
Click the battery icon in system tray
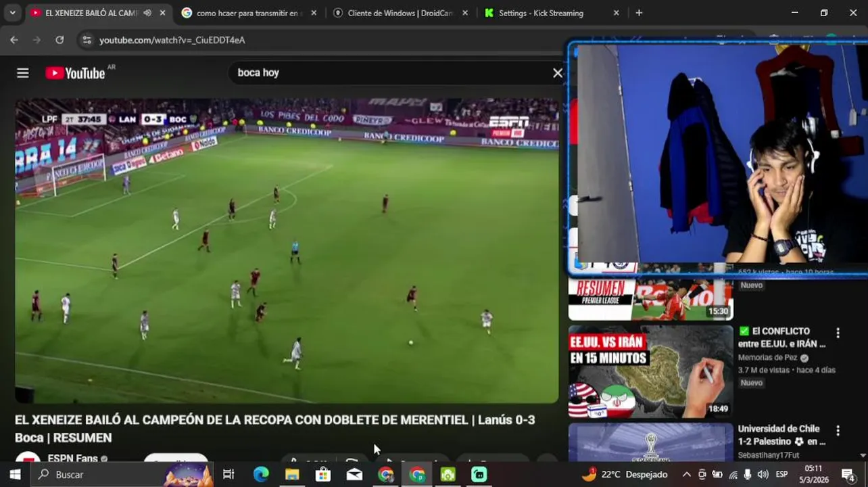717,475
